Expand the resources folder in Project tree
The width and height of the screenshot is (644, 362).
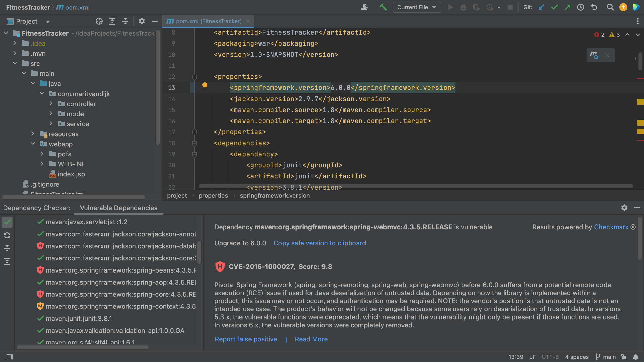point(33,134)
